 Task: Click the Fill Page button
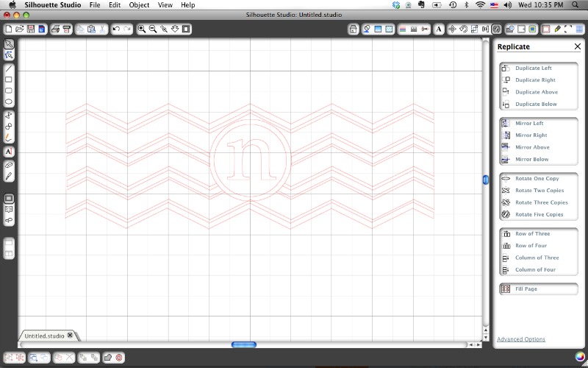pos(526,289)
